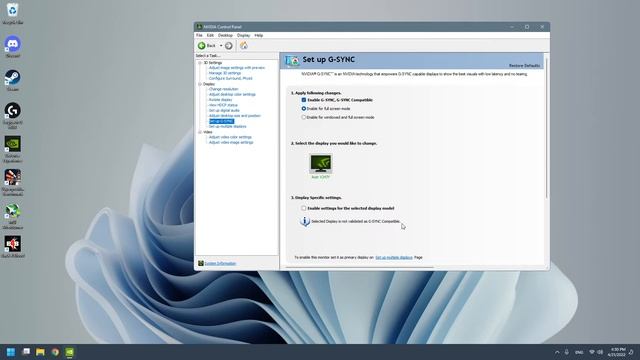Open the Logitech G HUB desktop shortcut
Image resolution: width=640 pixels, height=360 pixels.
(13, 111)
